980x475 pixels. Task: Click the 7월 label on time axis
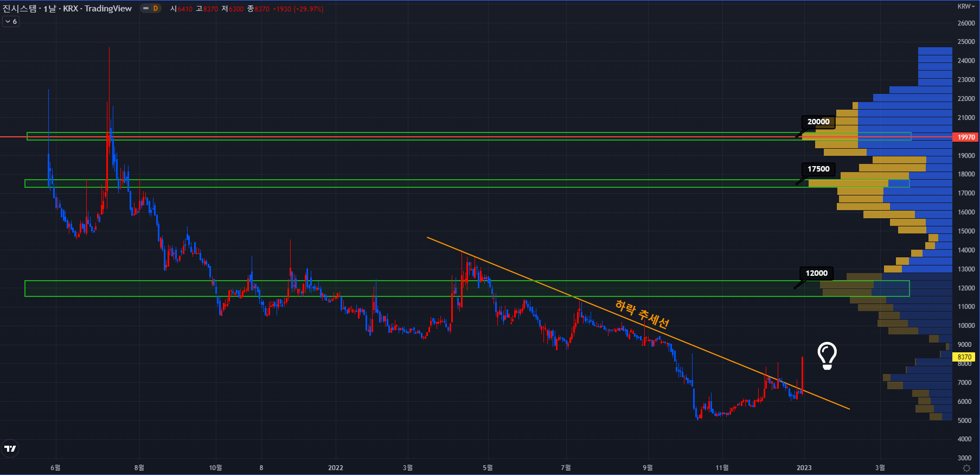566,467
